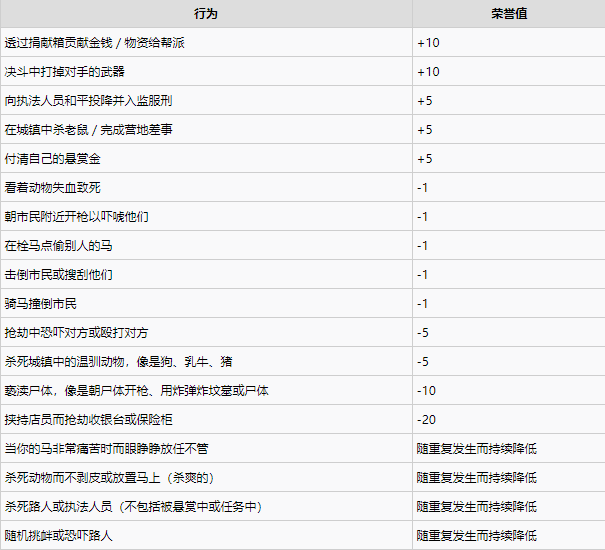Click the row text starting with '亵渎尸体'
Image resolution: width=605 pixels, height=550 pixels.
click(137, 391)
